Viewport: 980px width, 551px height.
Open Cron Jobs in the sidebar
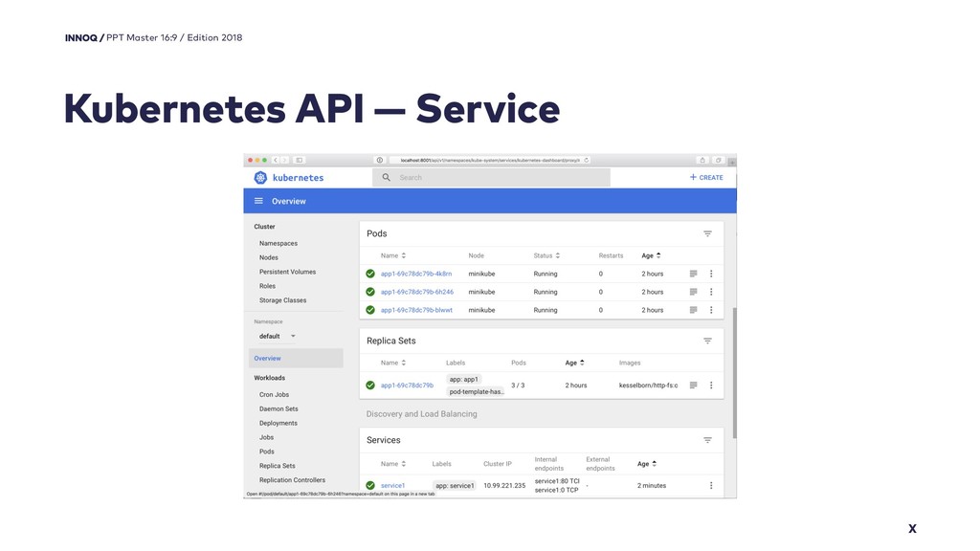(x=274, y=395)
